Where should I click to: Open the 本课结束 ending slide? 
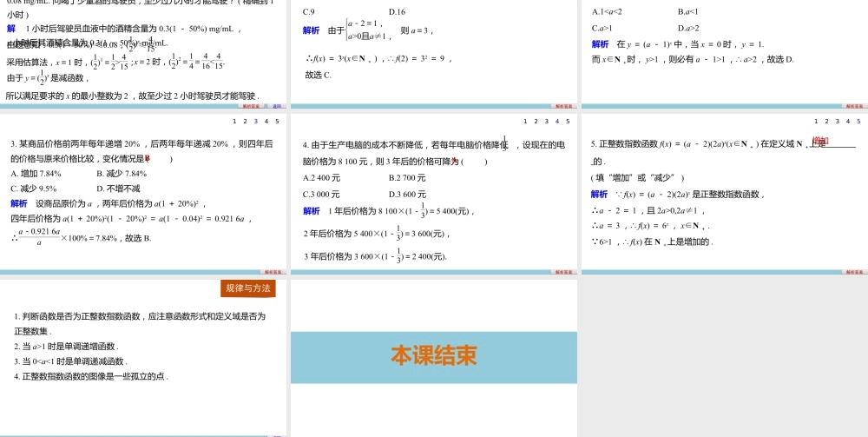click(x=434, y=357)
